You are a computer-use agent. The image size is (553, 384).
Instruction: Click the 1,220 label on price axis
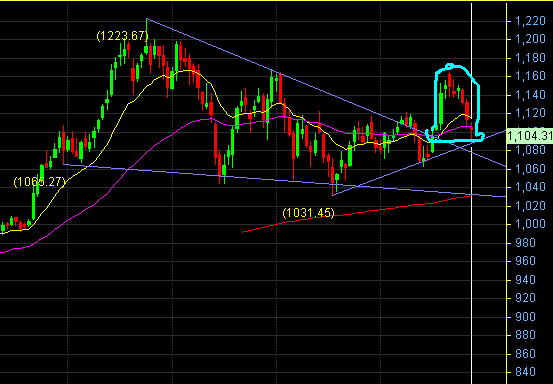point(530,21)
